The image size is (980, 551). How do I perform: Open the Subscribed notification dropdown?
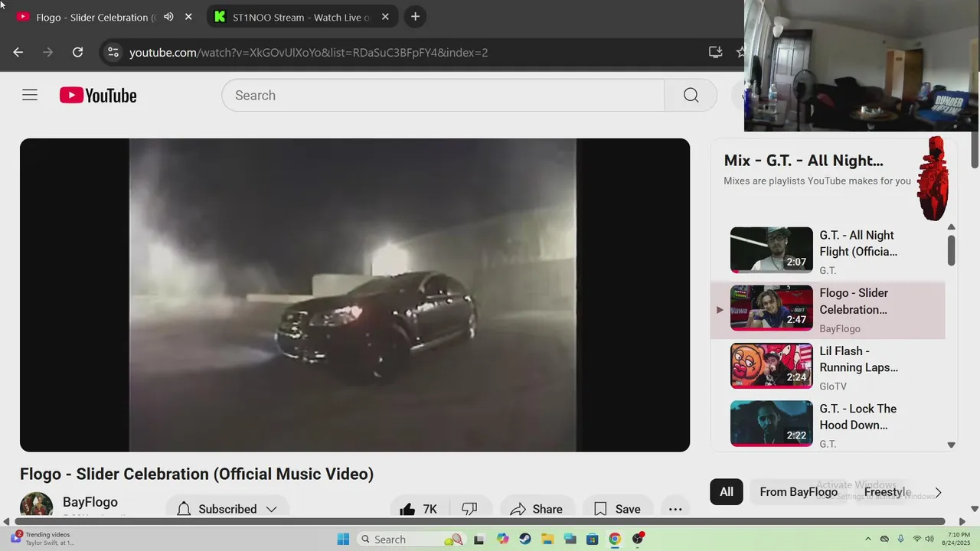point(227,509)
